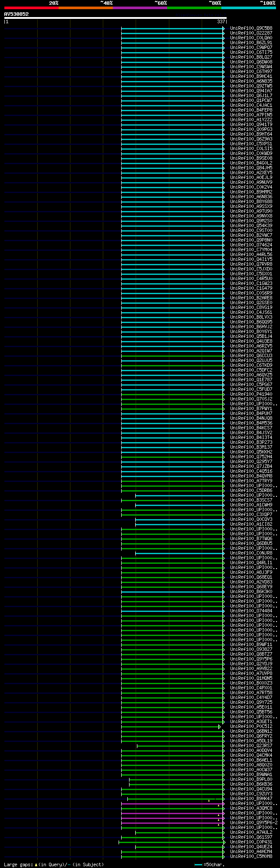Select the UniRef100_C6TH97 label
The image size is (280, 868).
(251, 71)
